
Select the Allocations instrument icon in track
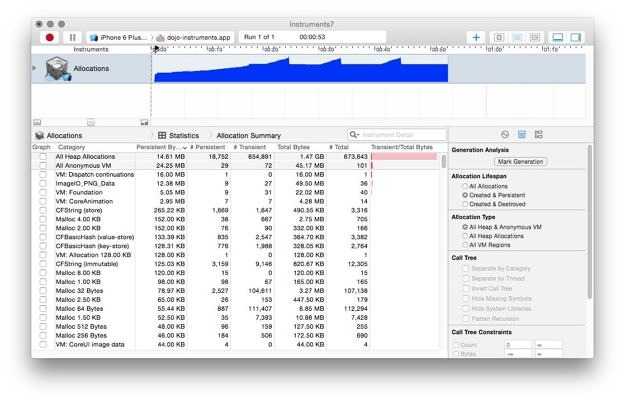pyautogui.click(x=57, y=71)
